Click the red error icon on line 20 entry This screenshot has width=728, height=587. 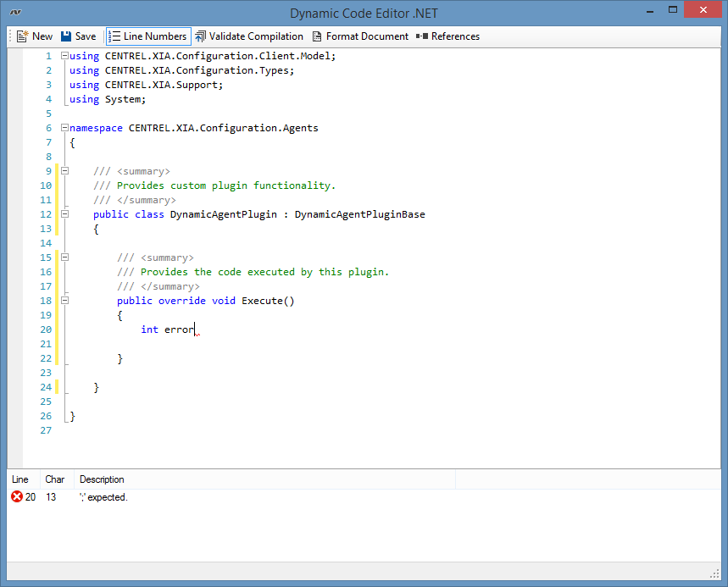coord(17,496)
